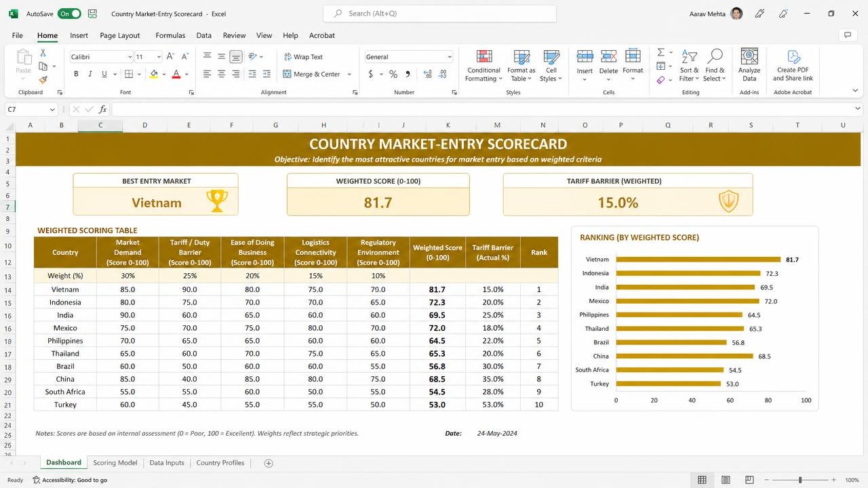Switch to the Scoring Model sheet

[x=115, y=463]
